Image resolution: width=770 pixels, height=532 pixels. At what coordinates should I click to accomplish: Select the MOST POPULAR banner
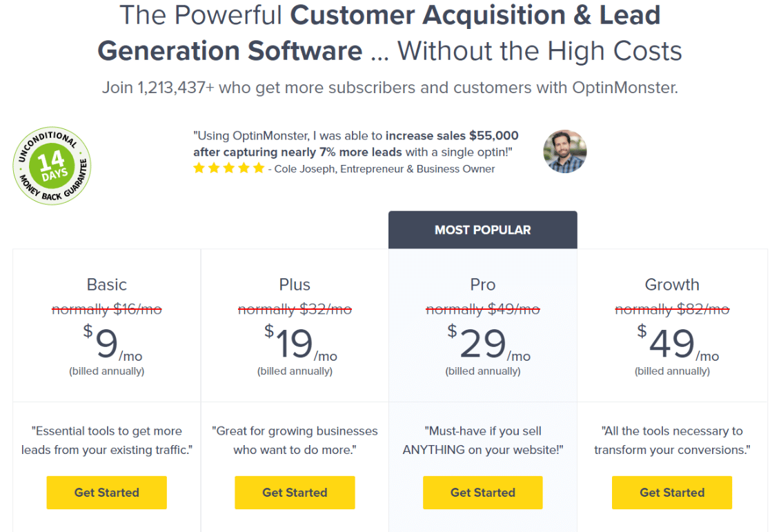[x=483, y=230]
